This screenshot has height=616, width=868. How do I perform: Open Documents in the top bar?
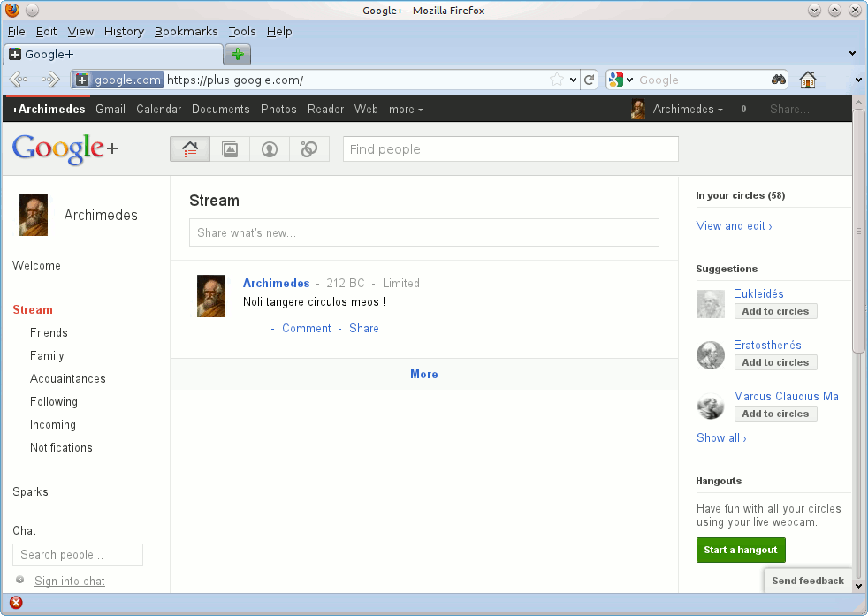(x=221, y=109)
